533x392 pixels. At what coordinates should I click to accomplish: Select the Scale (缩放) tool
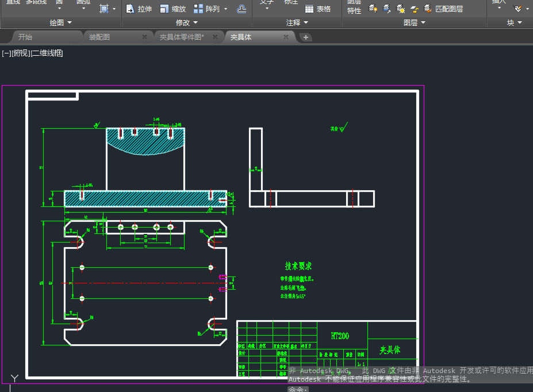point(172,9)
